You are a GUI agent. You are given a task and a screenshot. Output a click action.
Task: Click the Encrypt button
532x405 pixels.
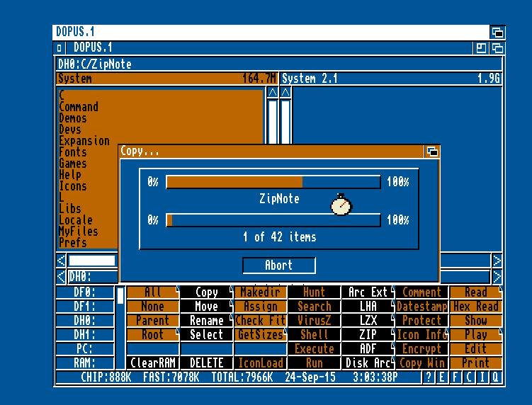(x=422, y=348)
